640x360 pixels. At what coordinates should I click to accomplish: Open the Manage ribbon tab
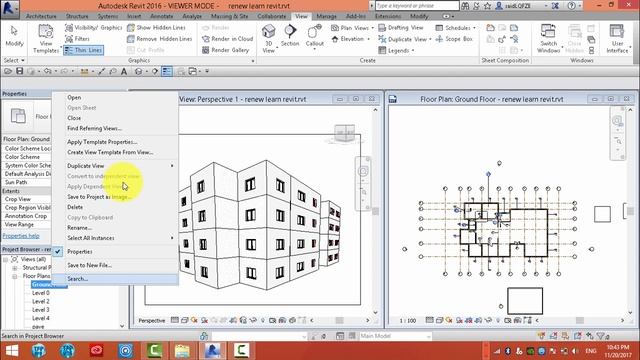click(x=327, y=16)
